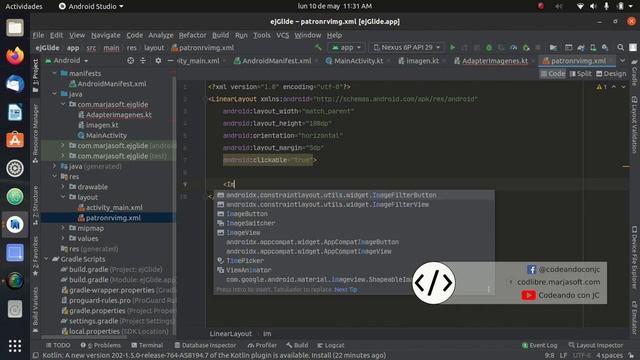Switch editor to Code view
The width and height of the screenshot is (640, 360).
pyautogui.click(x=553, y=74)
